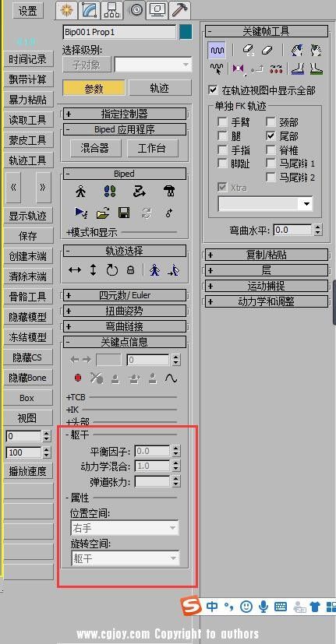This screenshot has height=644, width=336.
Task: Click the Set Key red dot icon
Action: [78, 378]
